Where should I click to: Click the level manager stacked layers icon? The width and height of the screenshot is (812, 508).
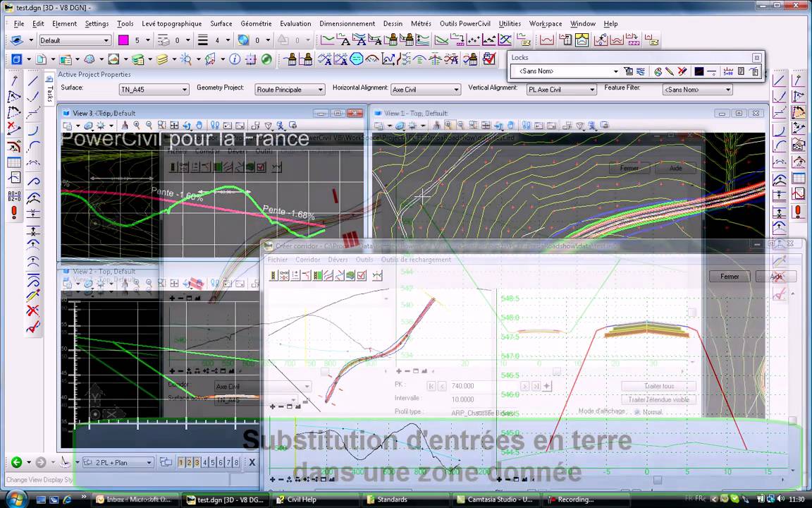pos(161,59)
